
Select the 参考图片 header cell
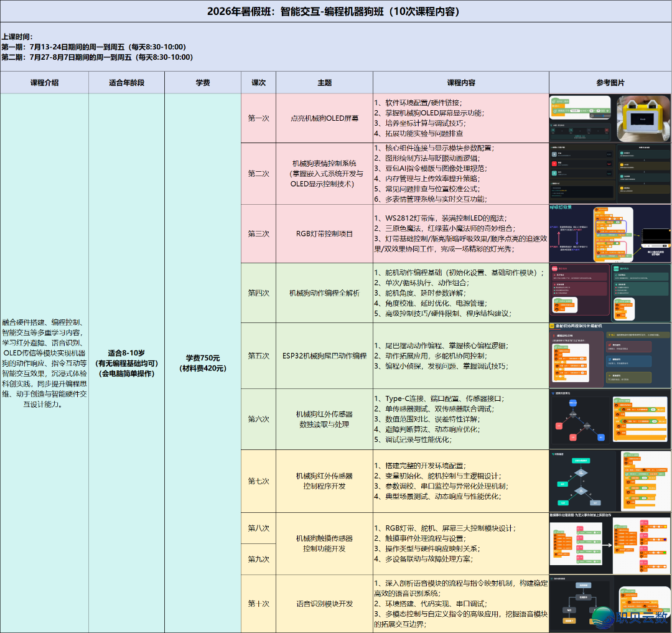(610, 83)
